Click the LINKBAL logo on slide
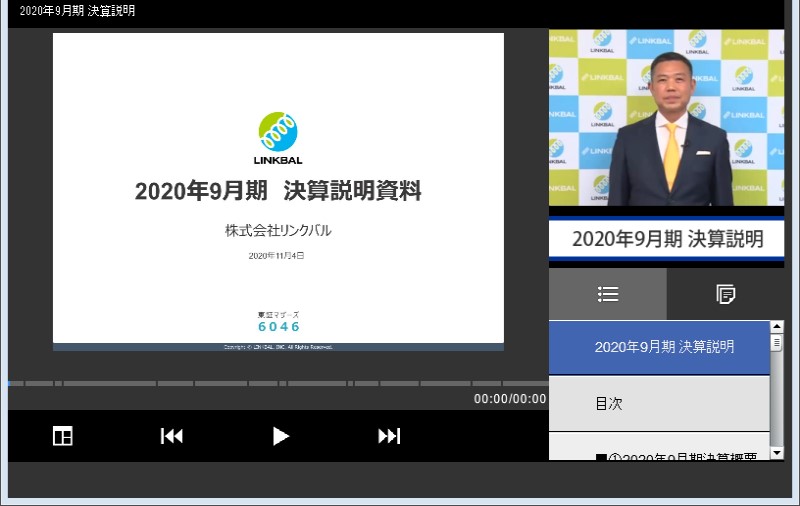800x506 pixels. [278, 138]
